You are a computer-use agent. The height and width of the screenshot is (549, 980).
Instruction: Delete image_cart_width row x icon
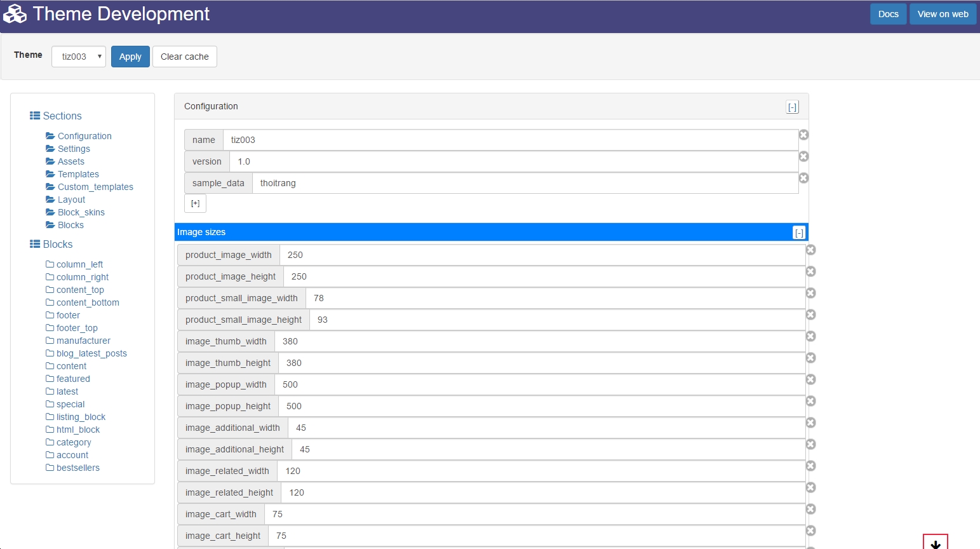tap(810, 509)
